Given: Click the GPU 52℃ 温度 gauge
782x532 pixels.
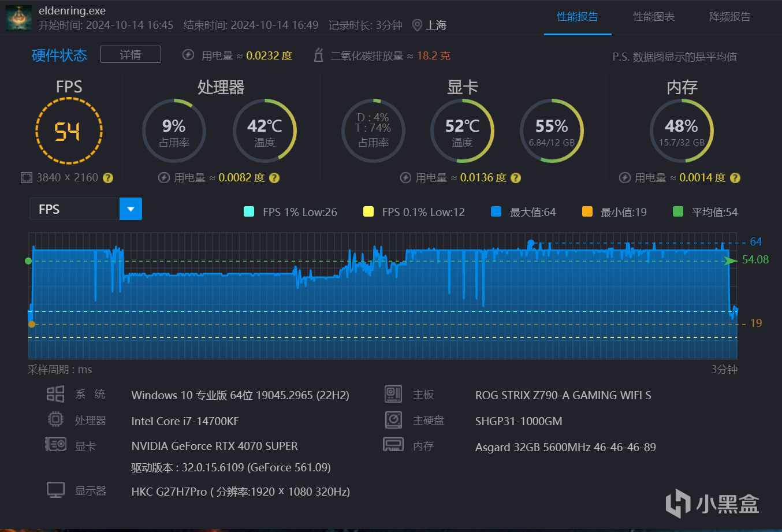Looking at the screenshot, I should [462, 131].
